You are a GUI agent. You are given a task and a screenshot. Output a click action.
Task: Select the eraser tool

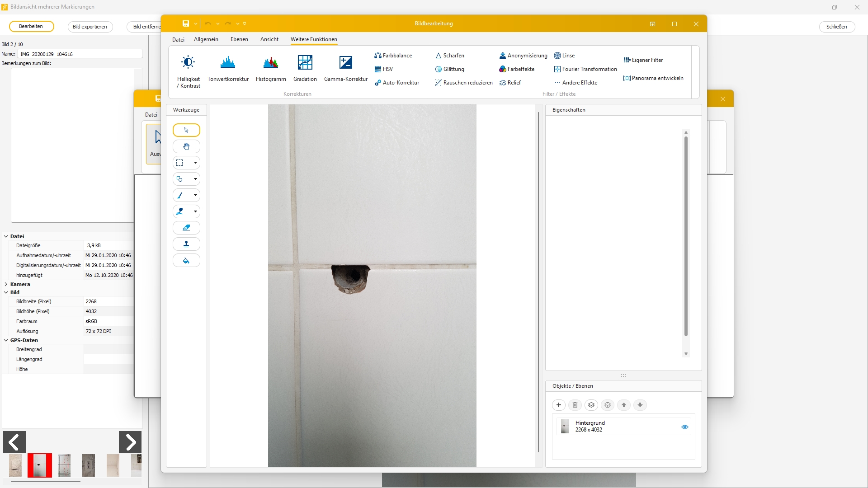coord(186,228)
